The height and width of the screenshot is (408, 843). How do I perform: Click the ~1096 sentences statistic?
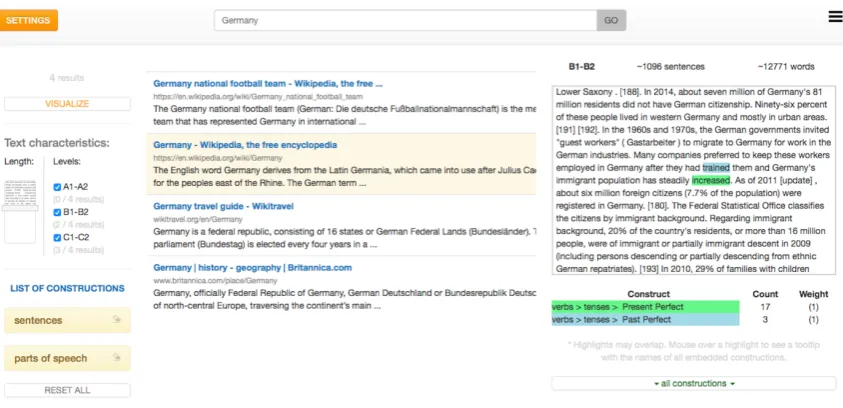[x=670, y=67]
